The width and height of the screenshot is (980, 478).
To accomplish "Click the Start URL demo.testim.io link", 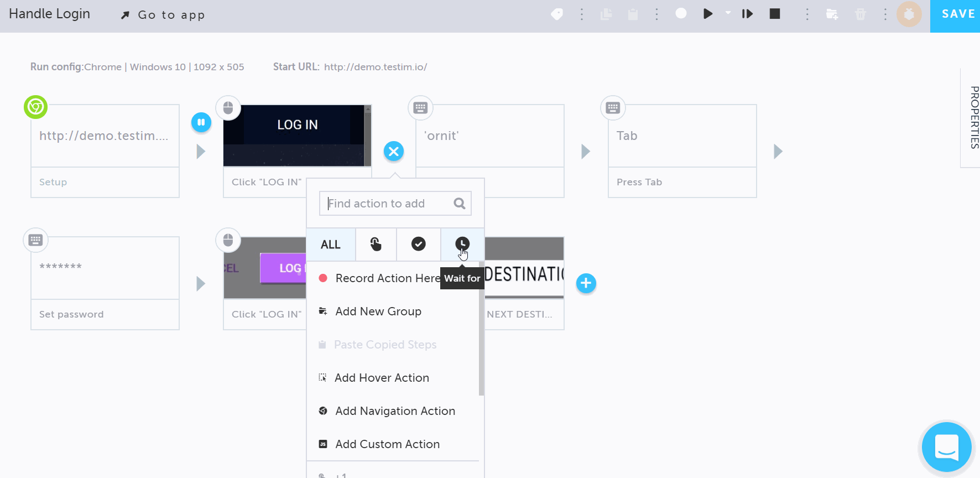I will click(x=376, y=67).
